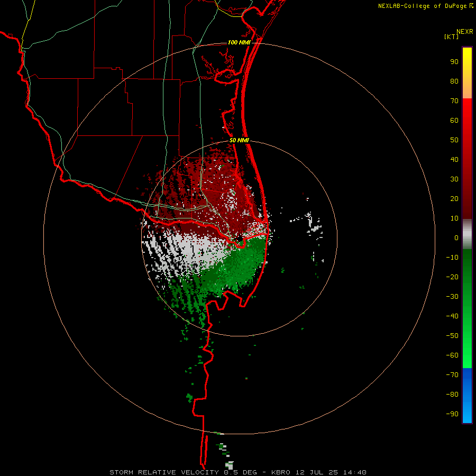This screenshot has width=476, height=476.
Task: Click the -40 value on the velocity scale
Action: (x=452, y=316)
